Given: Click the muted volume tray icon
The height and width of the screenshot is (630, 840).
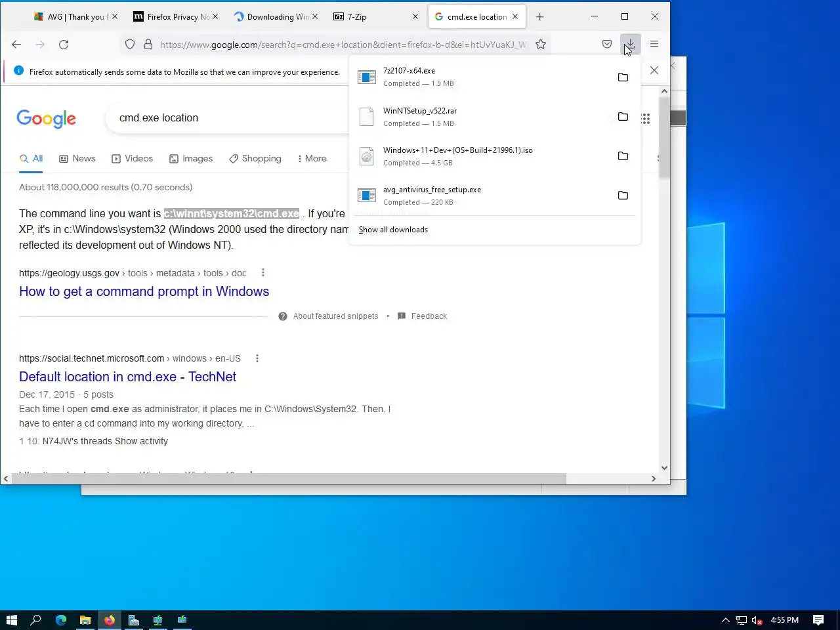Looking at the screenshot, I should [757, 619].
